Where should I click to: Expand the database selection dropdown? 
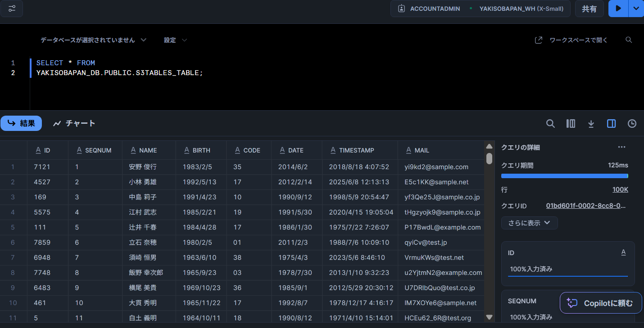point(94,40)
